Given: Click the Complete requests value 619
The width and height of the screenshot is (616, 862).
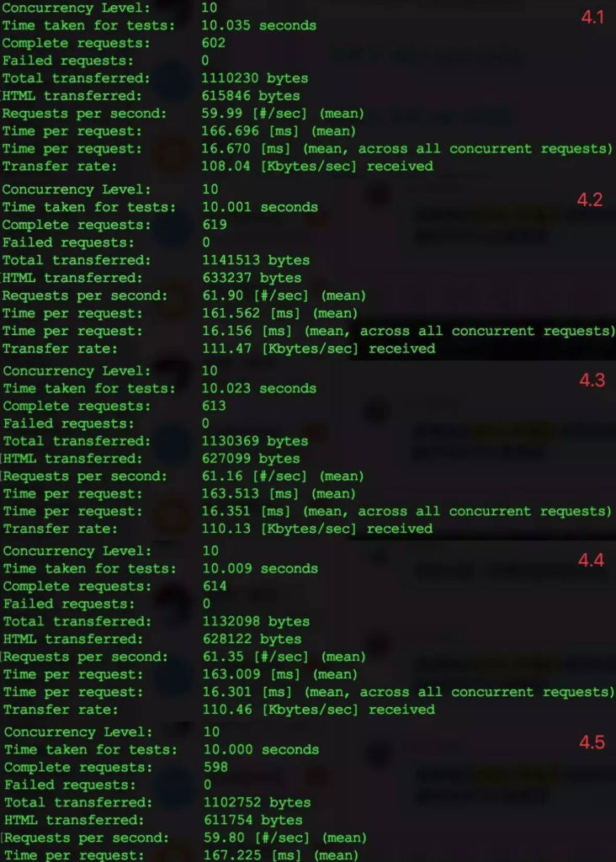Looking at the screenshot, I should pos(215,225).
